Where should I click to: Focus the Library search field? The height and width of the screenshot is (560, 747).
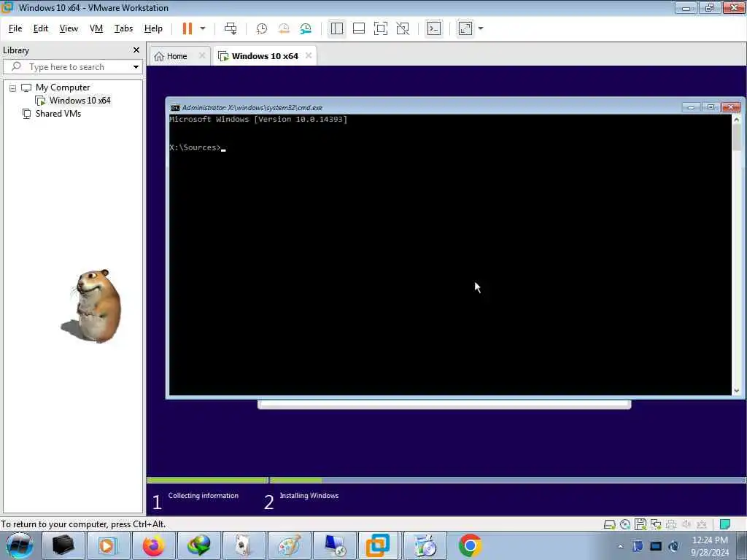click(x=66, y=67)
